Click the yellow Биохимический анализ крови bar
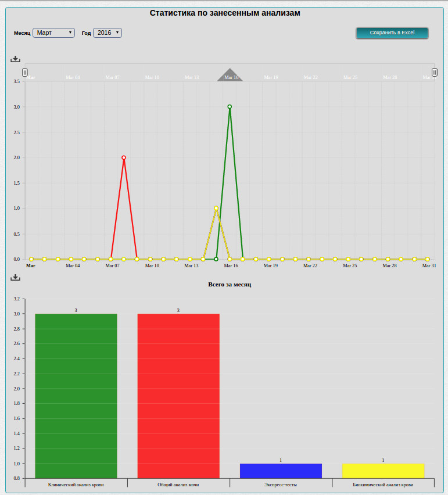The height and width of the screenshot is (495, 448). 383,471
